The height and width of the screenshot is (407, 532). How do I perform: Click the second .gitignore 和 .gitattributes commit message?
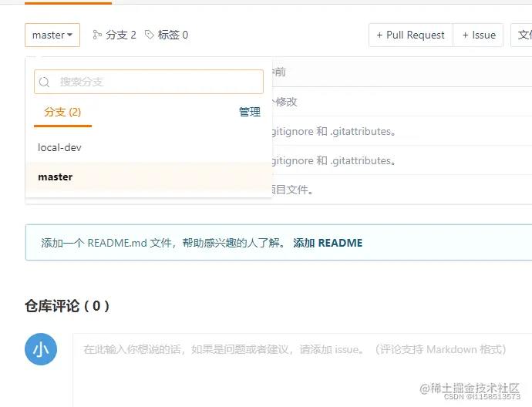tap(334, 160)
